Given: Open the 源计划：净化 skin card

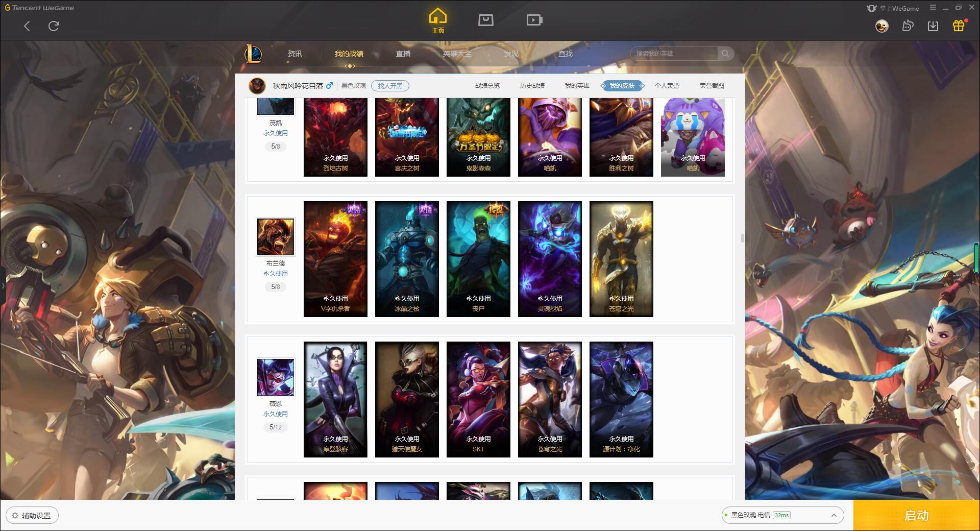Looking at the screenshot, I should click(x=621, y=399).
